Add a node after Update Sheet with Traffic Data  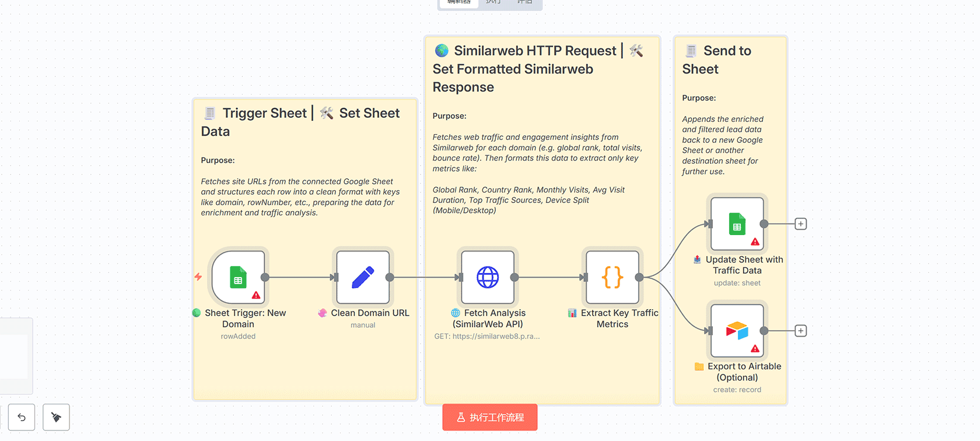click(801, 223)
